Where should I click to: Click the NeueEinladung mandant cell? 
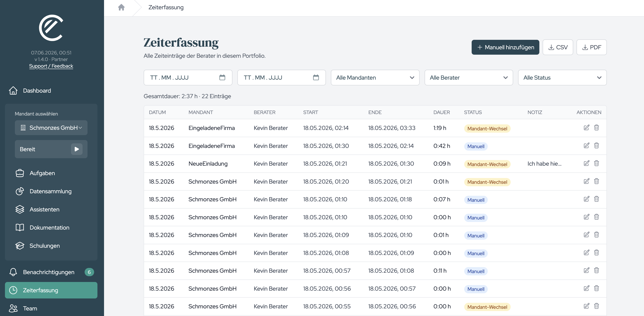tap(208, 164)
